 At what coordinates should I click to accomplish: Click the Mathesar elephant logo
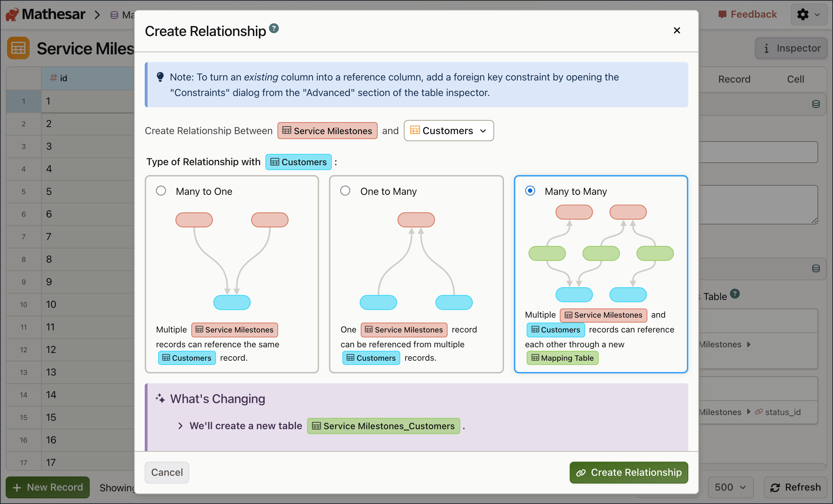(12, 14)
